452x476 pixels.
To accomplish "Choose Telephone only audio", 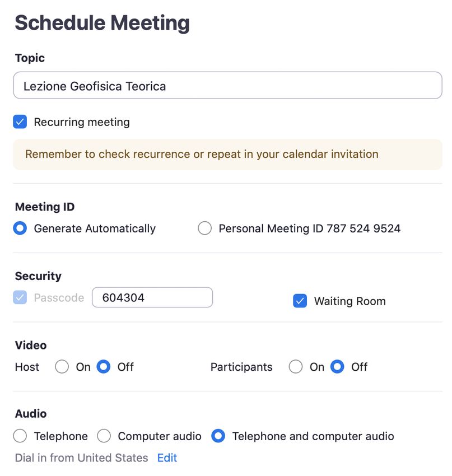I will 20,436.
